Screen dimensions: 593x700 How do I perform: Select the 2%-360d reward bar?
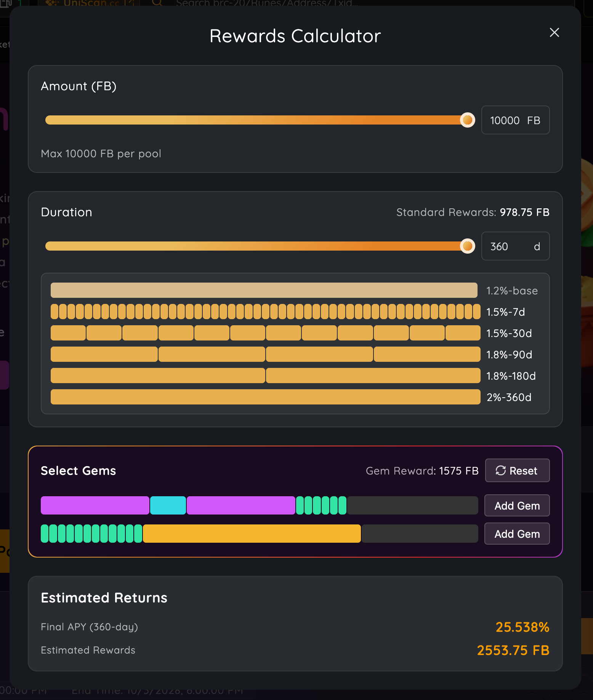point(265,397)
